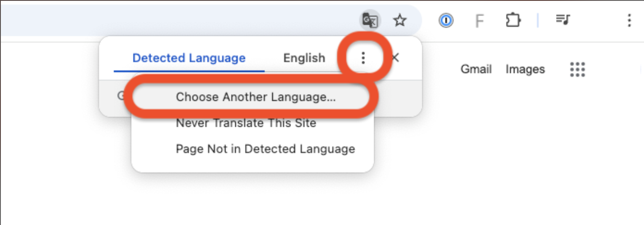This screenshot has width=644, height=225.
Task: Select Never Translate This Site
Action: [246, 123]
